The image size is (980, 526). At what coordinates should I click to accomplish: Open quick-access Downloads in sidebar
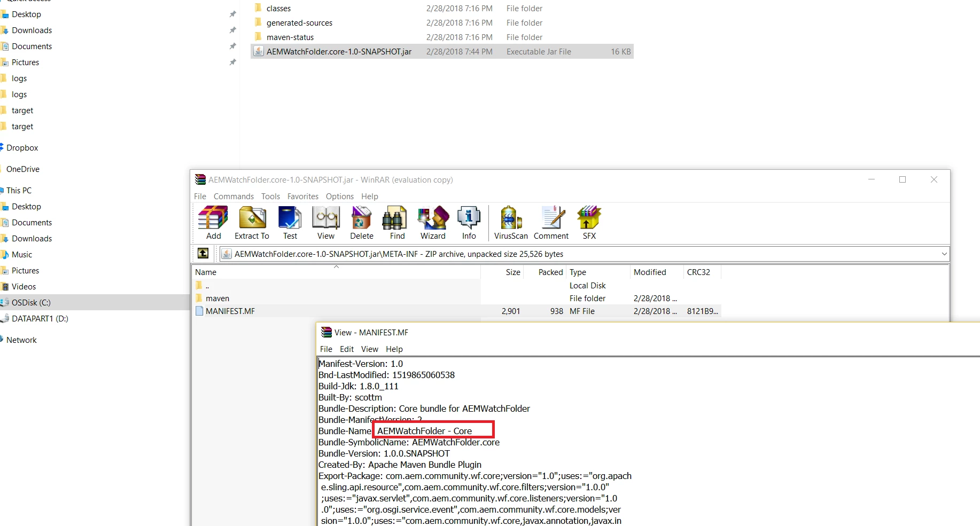point(32,30)
